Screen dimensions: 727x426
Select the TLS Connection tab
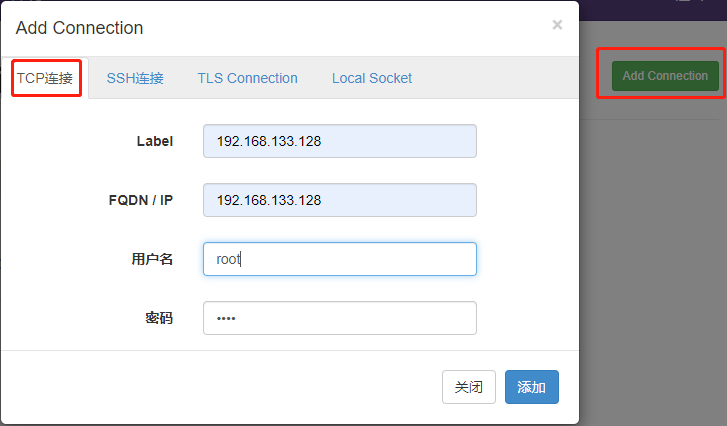pos(247,78)
